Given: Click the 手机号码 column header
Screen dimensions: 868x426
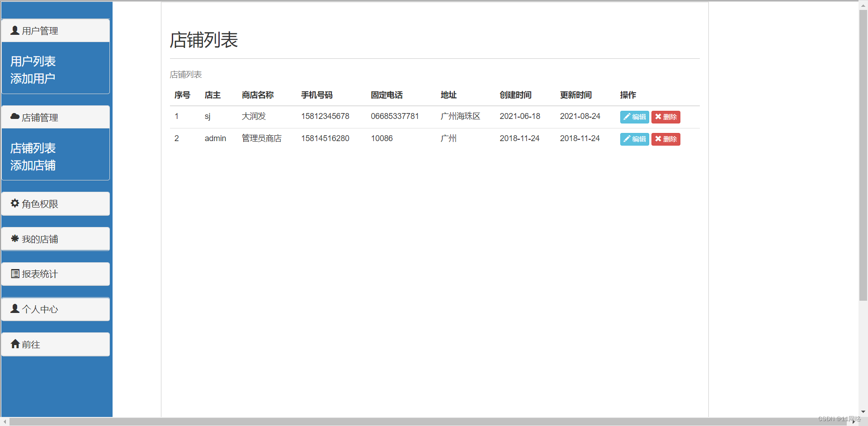Looking at the screenshot, I should point(317,95).
